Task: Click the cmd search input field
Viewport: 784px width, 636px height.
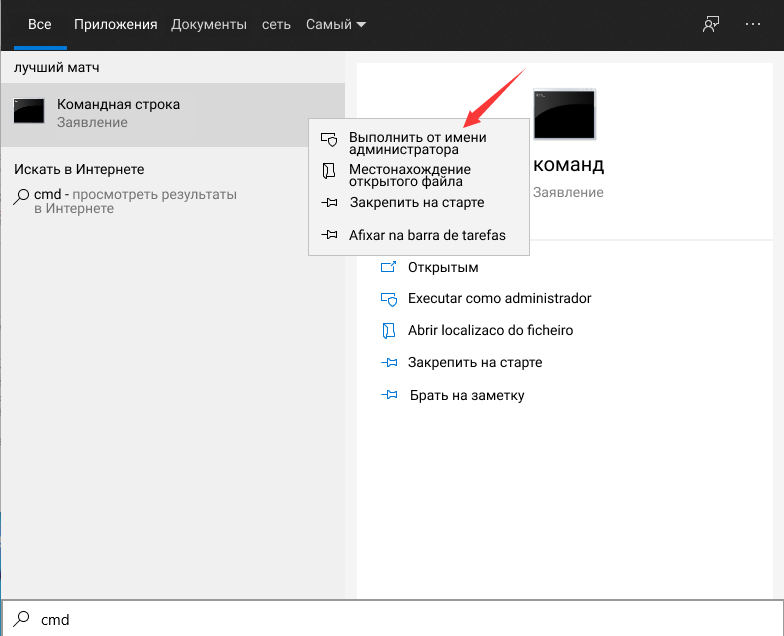Action: [x=392, y=619]
